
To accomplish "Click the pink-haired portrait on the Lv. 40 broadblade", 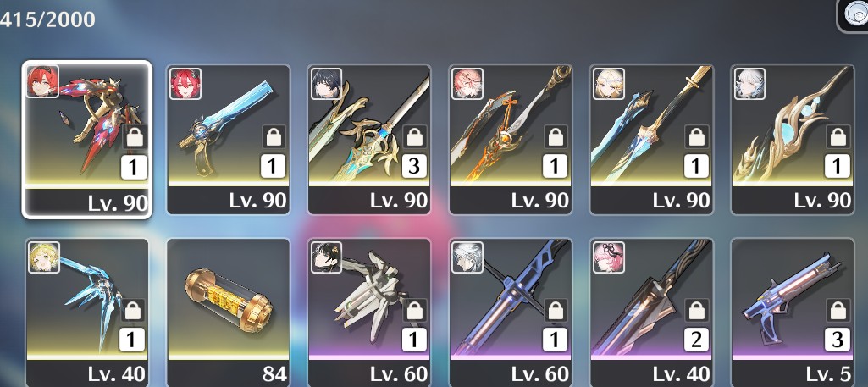I will [608, 257].
